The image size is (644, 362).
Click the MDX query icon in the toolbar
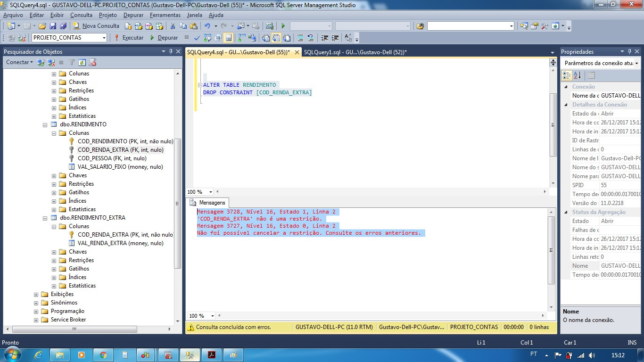(138, 26)
